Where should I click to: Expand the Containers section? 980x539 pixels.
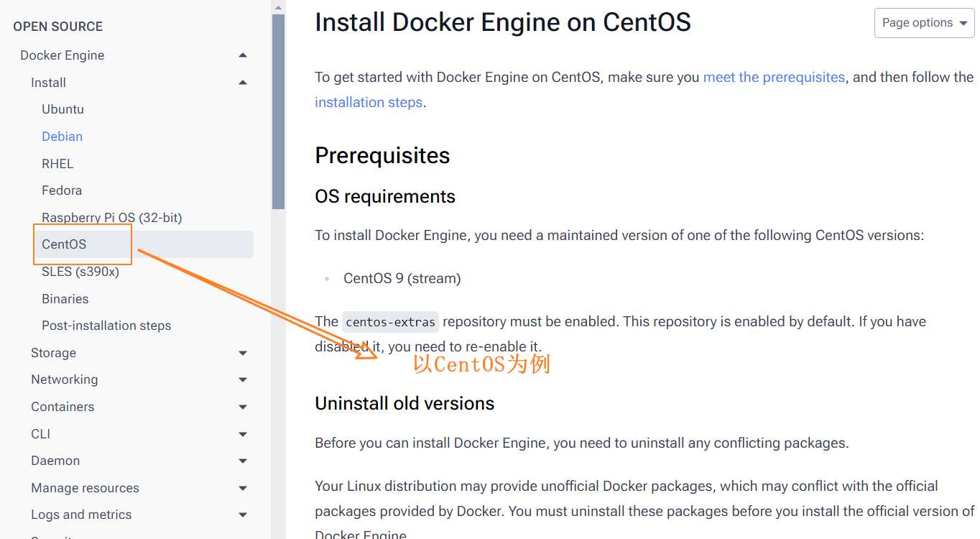[x=242, y=406]
